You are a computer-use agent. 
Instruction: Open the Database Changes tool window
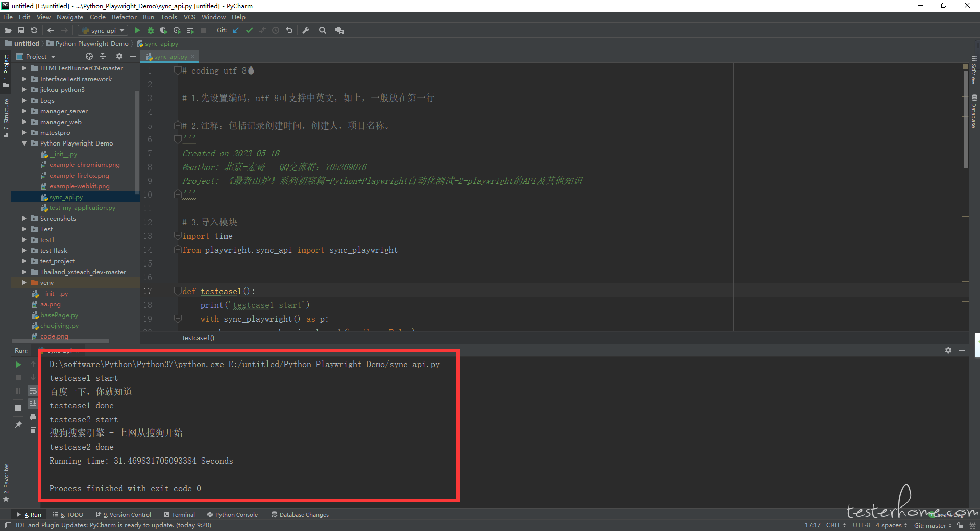click(300, 515)
